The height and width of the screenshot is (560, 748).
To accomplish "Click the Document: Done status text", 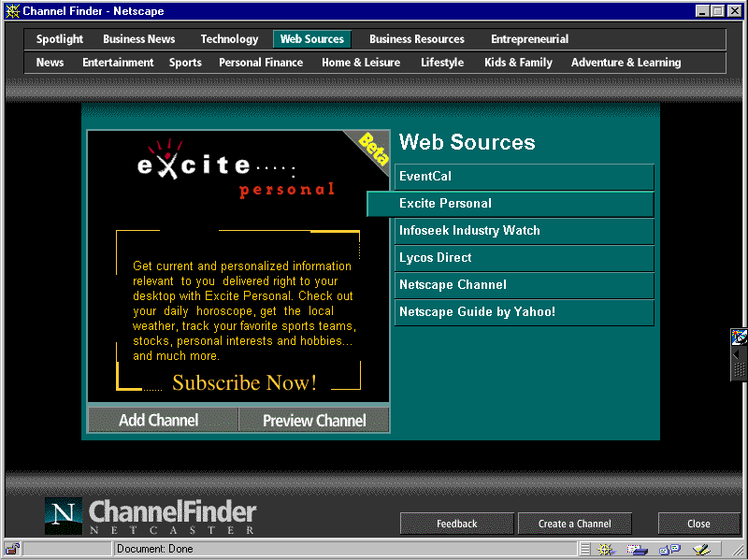I will 155,549.
